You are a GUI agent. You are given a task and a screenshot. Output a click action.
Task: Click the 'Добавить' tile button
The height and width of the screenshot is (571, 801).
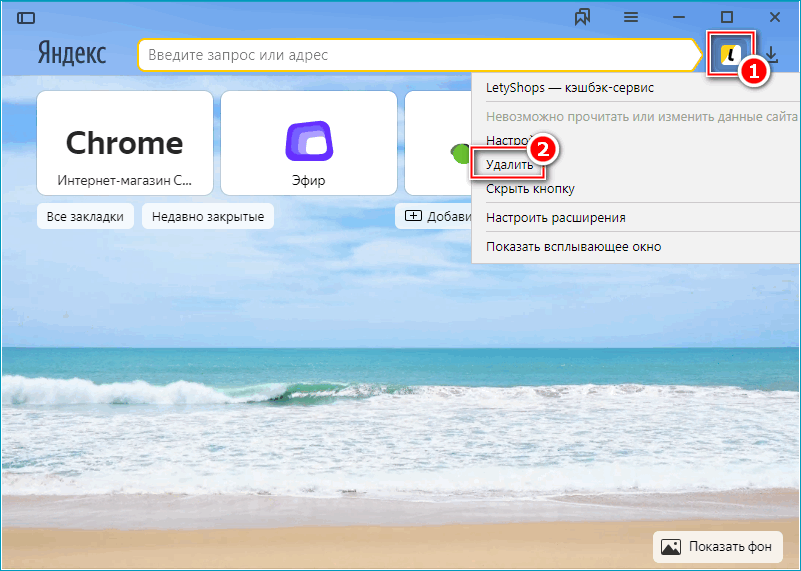(x=436, y=216)
